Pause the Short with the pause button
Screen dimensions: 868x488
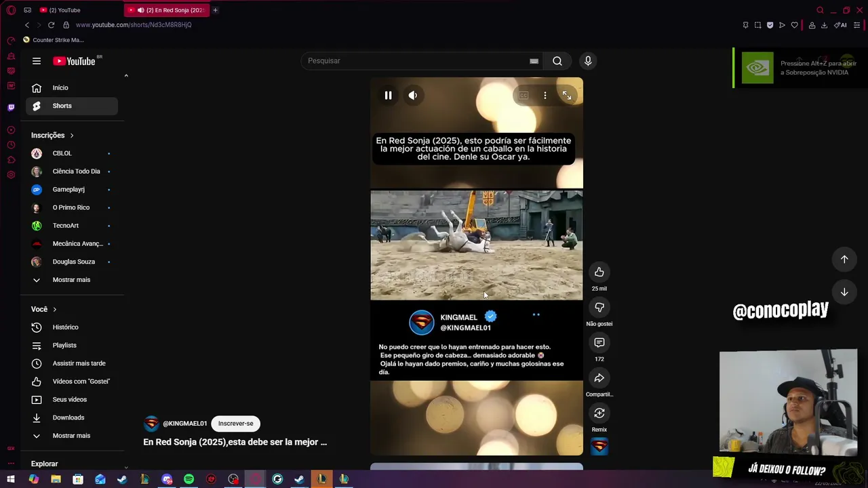pyautogui.click(x=388, y=96)
